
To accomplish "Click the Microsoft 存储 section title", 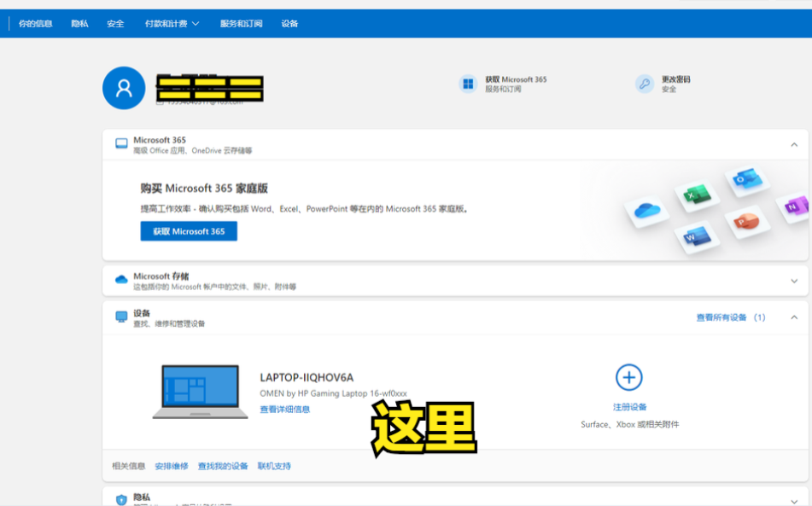I will coord(161,276).
